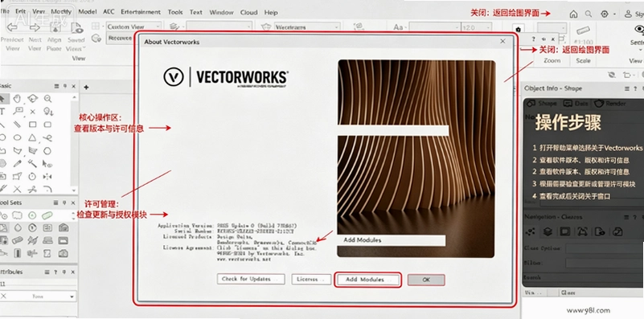Open the Entertainment menu
The height and width of the screenshot is (319, 644).
click(x=141, y=12)
